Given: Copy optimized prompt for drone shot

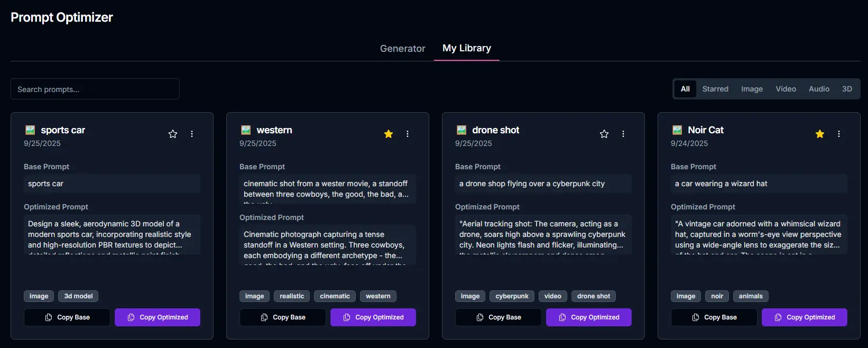Looking at the screenshot, I should [x=589, y=317].
